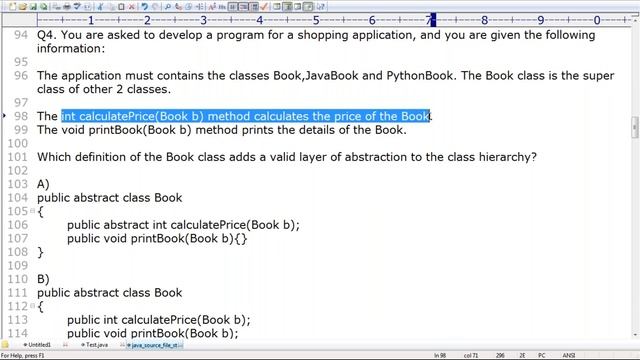640x360 pixels.
Task: Click the Set Font icon
Action: pyautogui.click(x=211, y=7)
